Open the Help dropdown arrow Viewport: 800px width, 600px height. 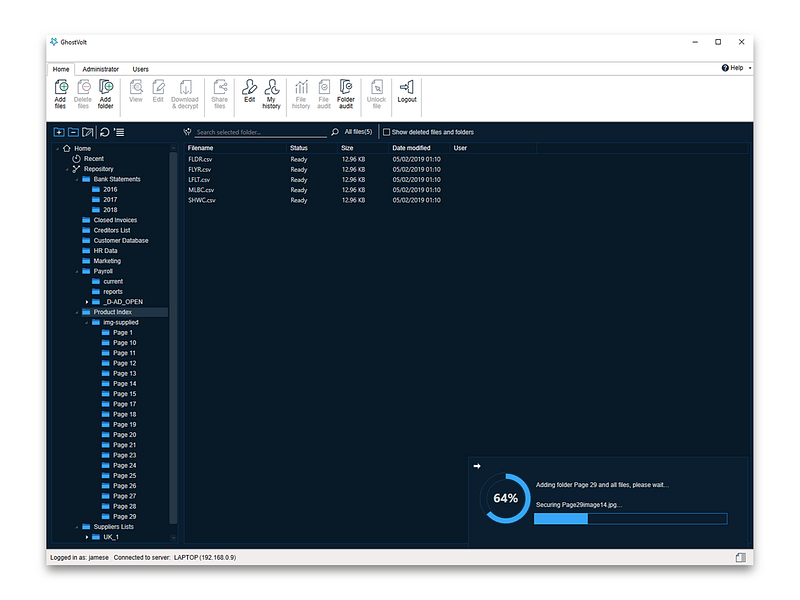click(x=749, y=68)
